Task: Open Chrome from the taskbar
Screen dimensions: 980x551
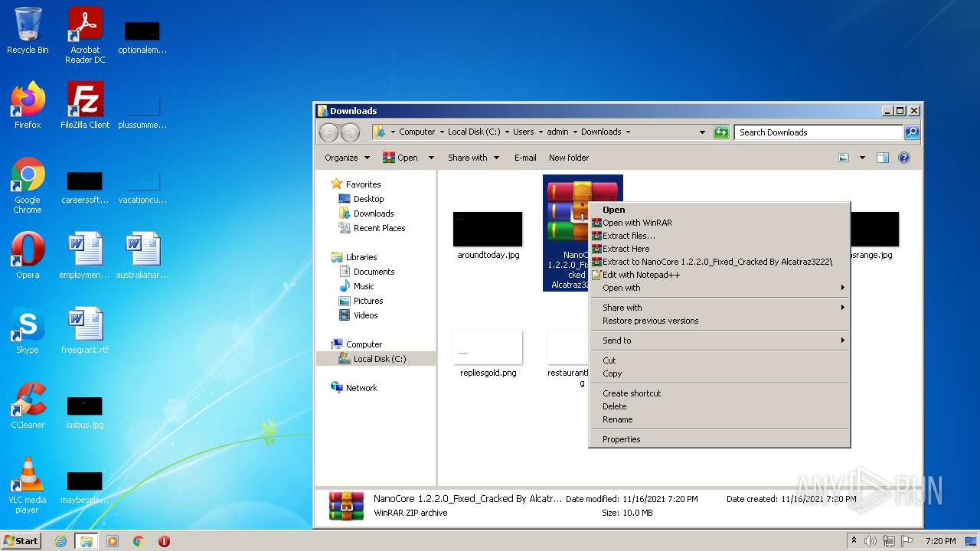Action: point(138,541)
